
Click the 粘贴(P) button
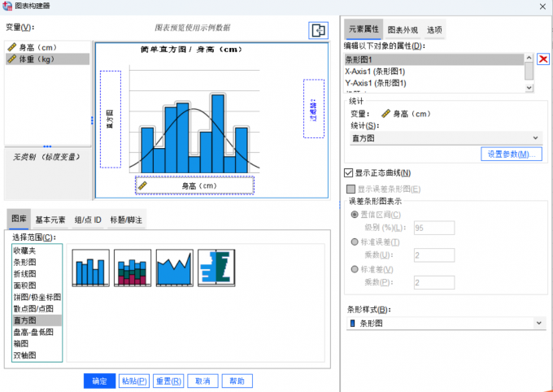[134, 381]
